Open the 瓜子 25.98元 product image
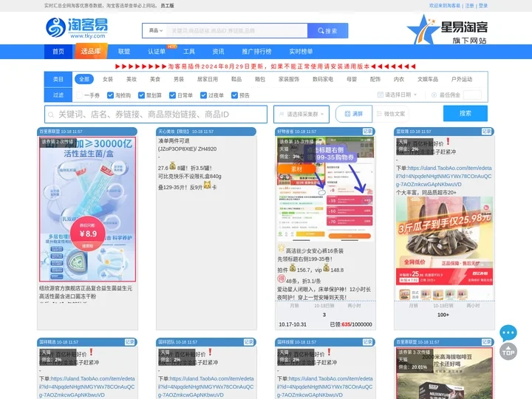This screenshot has height=399, width=532. 444,248
